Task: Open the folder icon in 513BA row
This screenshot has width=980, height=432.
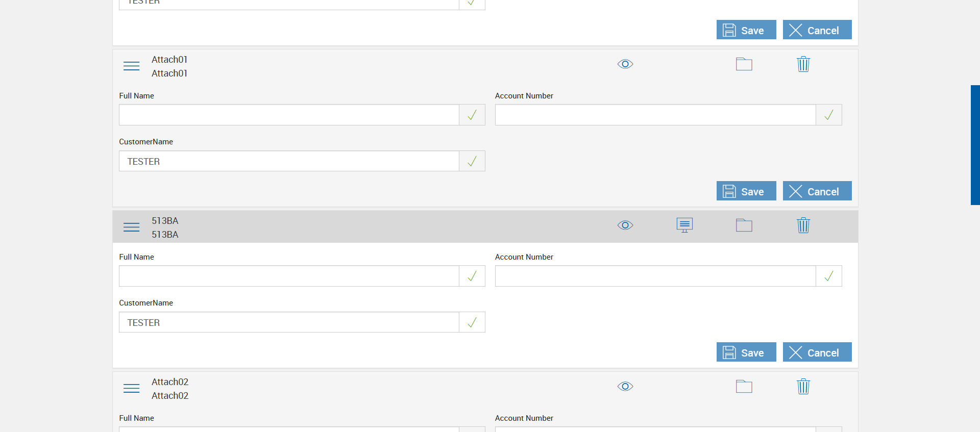Action: 744,225
